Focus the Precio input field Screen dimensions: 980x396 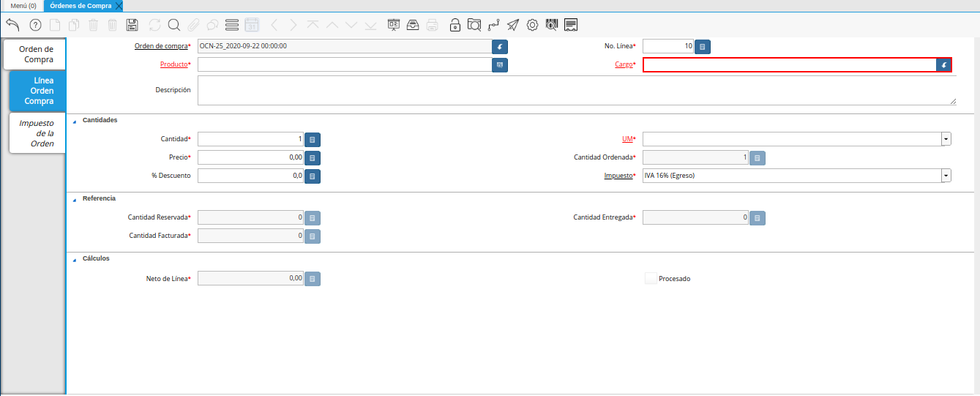[x=251, y=157]
